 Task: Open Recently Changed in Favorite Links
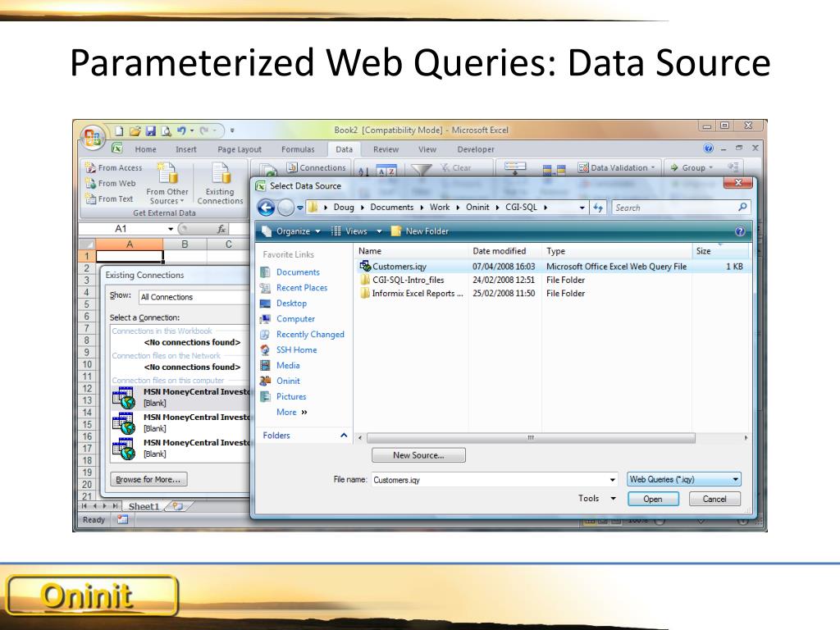coord(302,335)
